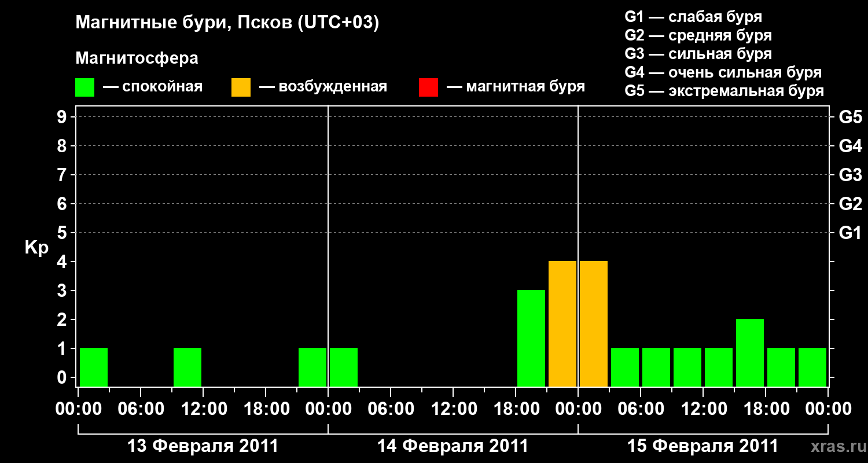The height and width of the screenshot is (463, 868).
Task: Click the '14 Февраля 2011' date label
Action: click(453, 446)
